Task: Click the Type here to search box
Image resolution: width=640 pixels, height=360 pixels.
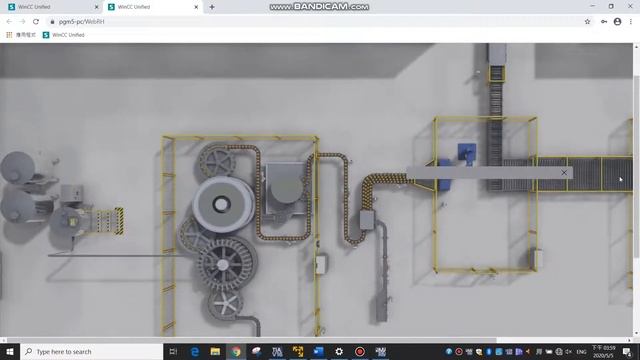Action: tap(92, 351)
